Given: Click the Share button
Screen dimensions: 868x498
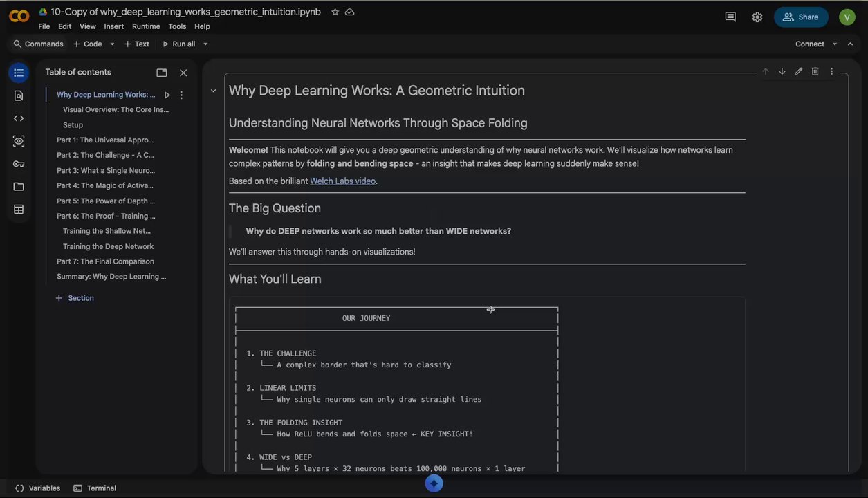Looking at the screenshot, I should [x=800, y=17].
